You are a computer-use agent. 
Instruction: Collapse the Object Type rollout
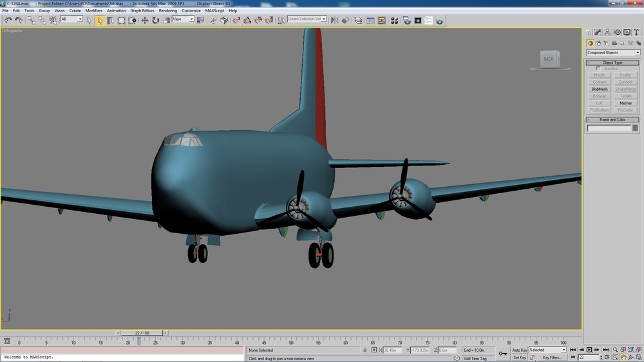(612, 62)
